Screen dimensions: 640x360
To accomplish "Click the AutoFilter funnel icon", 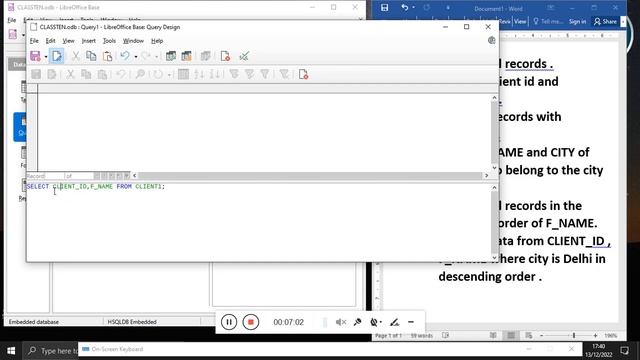I will [x=234, y=74].
